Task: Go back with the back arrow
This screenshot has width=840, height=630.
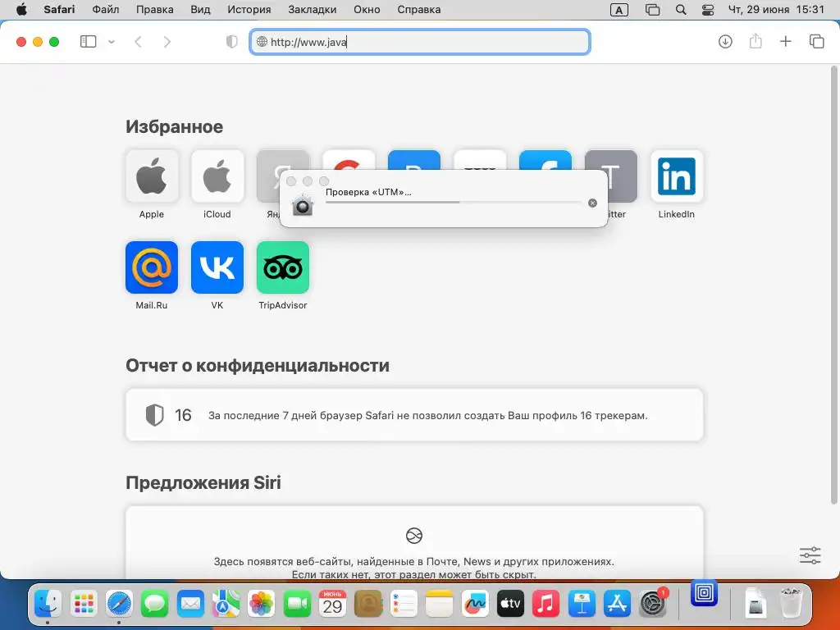Action: pyautogui.click(x=138, y=42)
